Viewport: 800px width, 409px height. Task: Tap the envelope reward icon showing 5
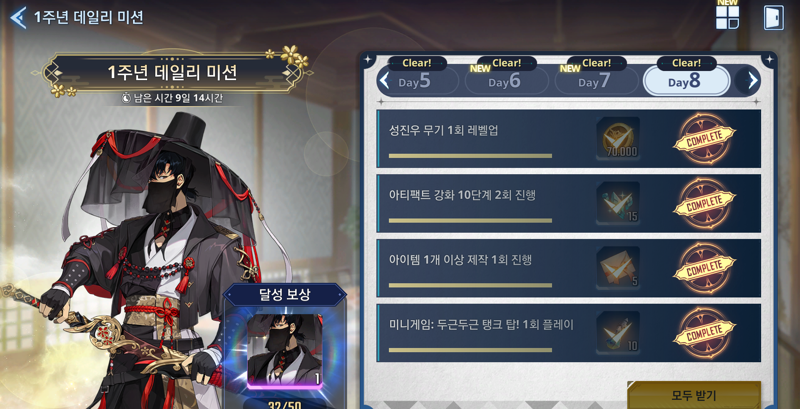618,268
